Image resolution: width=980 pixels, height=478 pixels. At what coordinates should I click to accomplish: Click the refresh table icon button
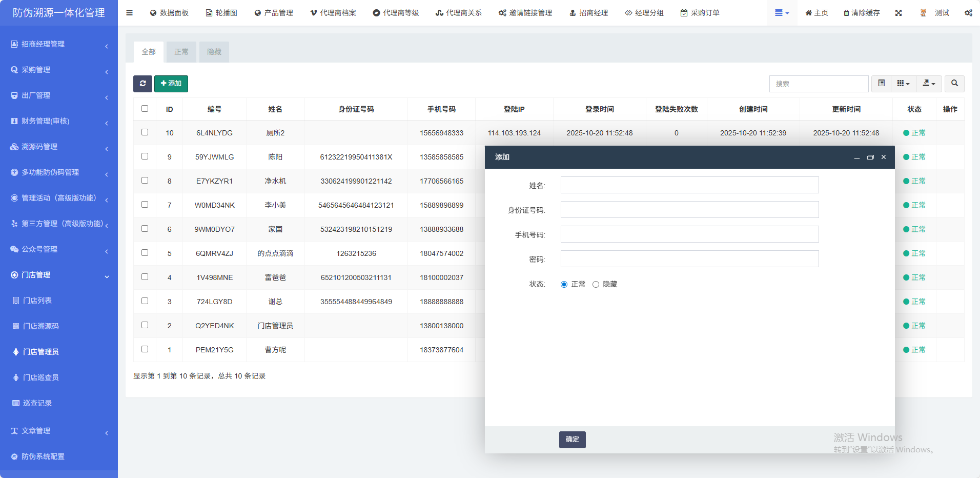coord(142,84)
